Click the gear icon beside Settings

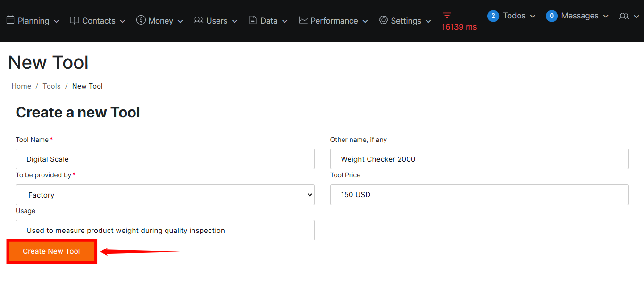[384, 20]
